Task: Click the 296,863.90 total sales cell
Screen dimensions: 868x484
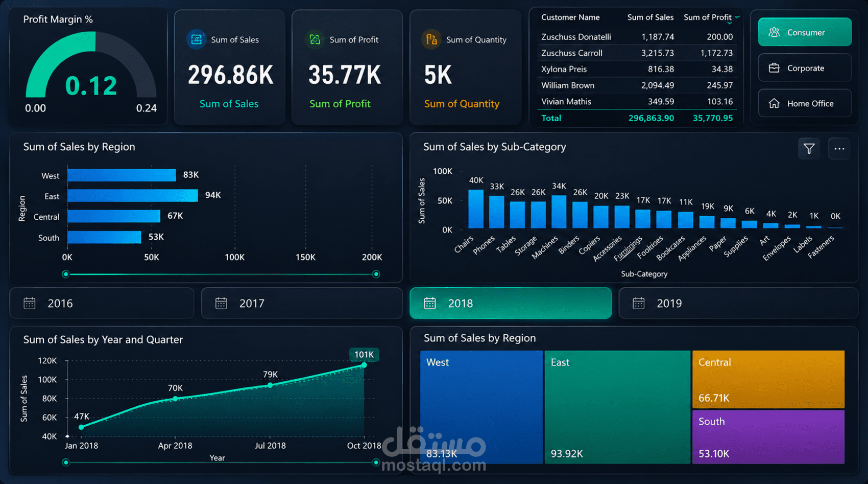Action: pos(651,118)
